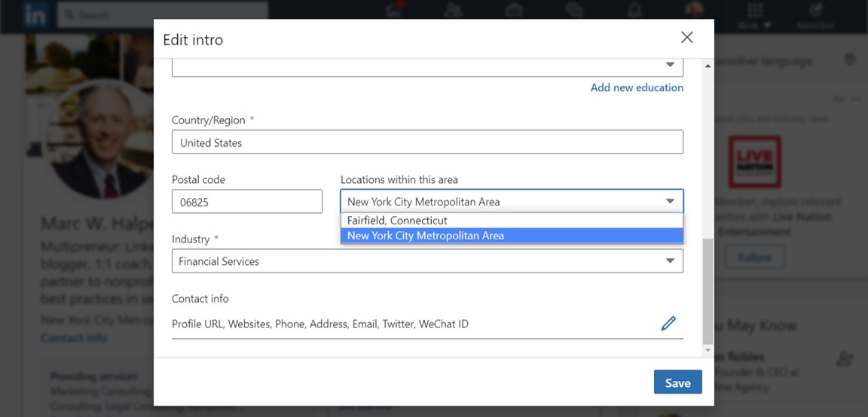Click into the Postal code field
This screenshot has height=417, width=868.
pyautogui.click(x=246, y=202)
